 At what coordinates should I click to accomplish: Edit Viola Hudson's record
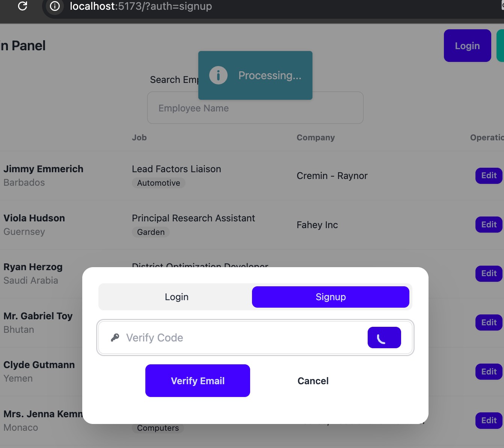[489, 224]
